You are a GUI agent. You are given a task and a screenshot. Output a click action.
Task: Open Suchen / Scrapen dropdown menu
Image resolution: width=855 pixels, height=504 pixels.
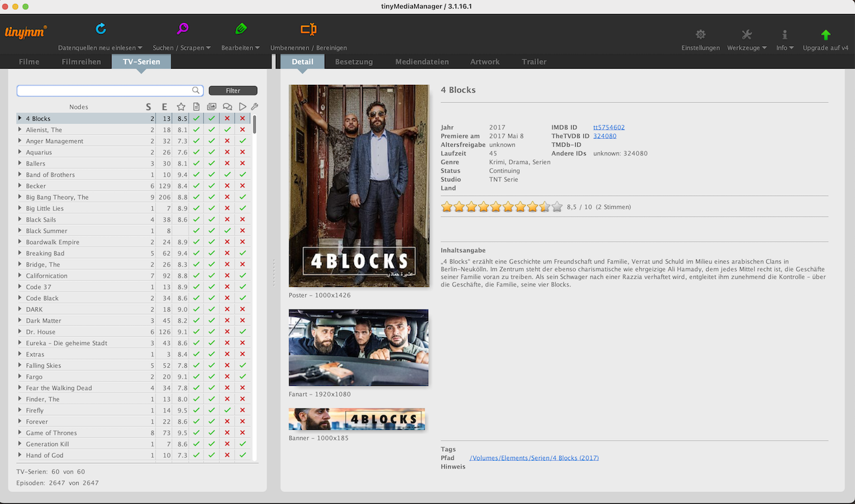click(x=182, y=48)
